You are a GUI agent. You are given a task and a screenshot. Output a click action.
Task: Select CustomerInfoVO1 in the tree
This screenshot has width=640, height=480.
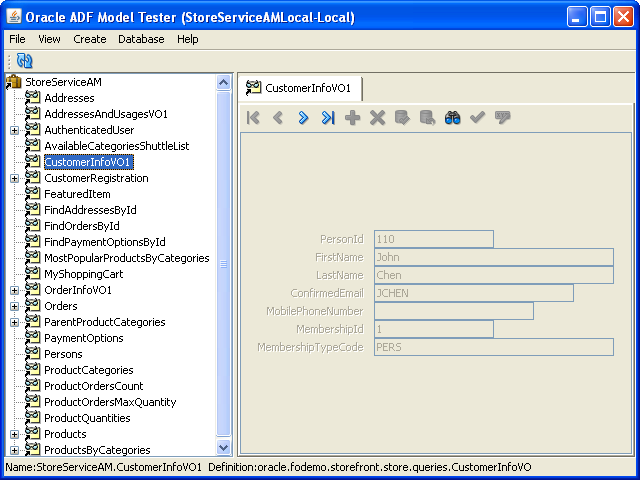pos(88,162)
